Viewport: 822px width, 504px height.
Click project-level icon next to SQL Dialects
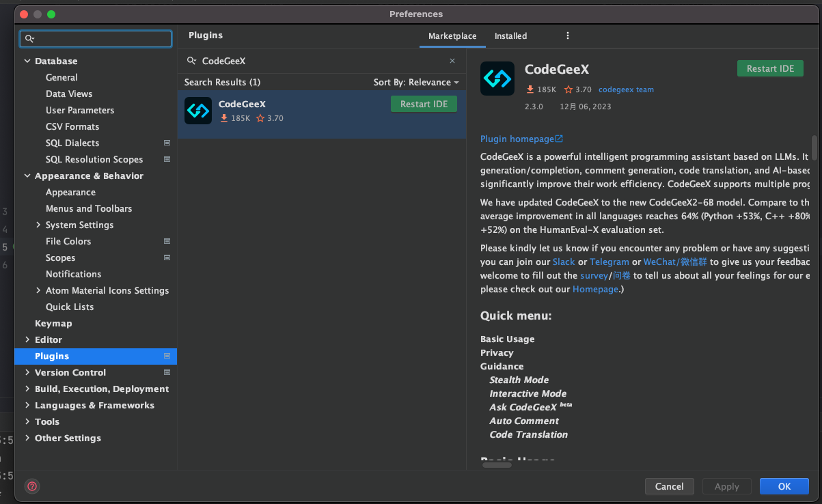coord(167,143)
